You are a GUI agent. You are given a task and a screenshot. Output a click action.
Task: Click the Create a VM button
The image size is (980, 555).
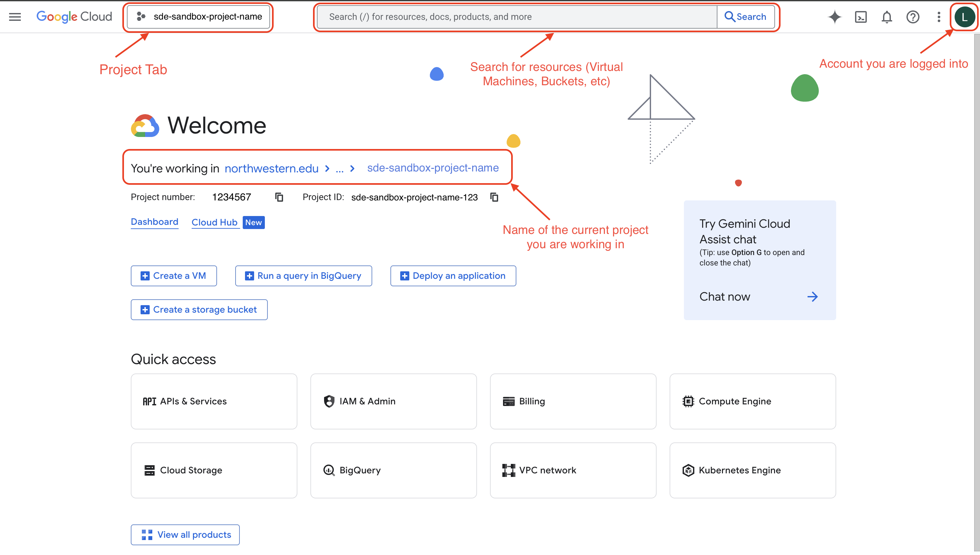pos(174,276)
